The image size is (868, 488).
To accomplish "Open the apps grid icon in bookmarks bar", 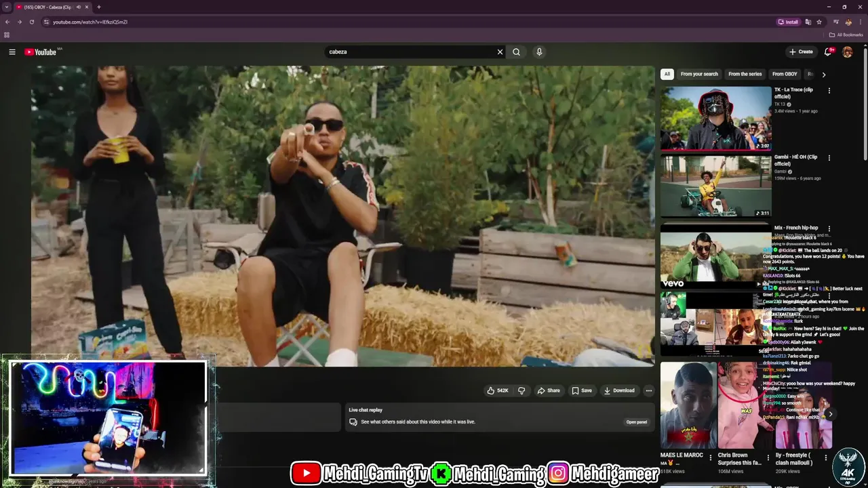I will [7, 35].
